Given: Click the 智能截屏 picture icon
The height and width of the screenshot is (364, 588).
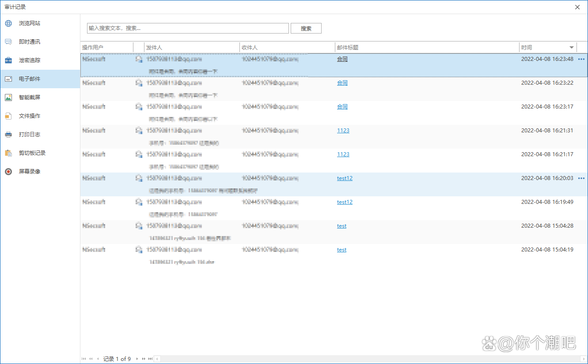Looking at the screenshot, I should [x=8, y=98].
